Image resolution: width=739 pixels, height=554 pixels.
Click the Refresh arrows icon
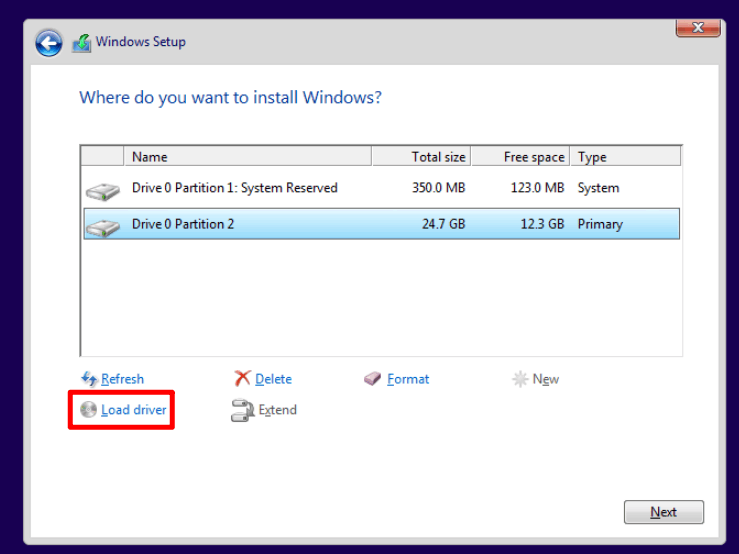89,379
